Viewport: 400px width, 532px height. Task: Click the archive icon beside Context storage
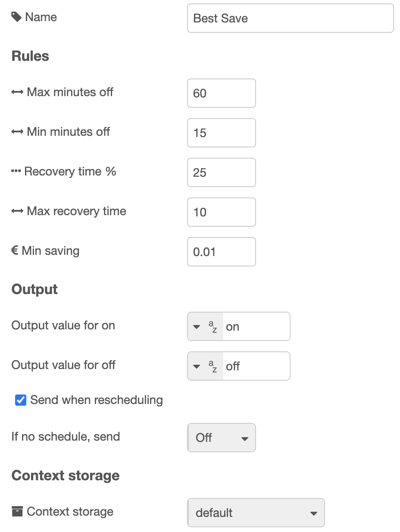tap(17, 512)
